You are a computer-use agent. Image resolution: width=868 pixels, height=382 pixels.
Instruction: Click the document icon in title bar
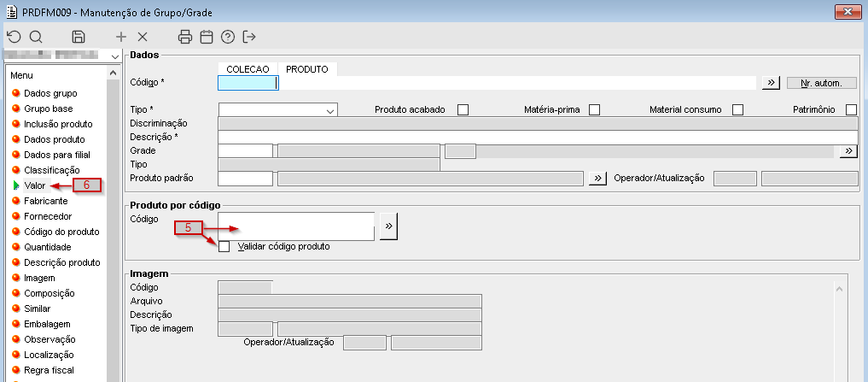pos(10,12)
